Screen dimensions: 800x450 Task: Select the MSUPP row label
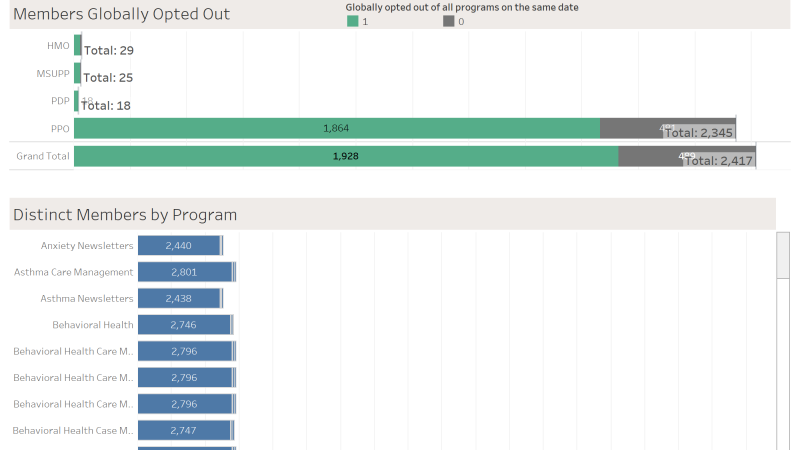pyautogui.click(x=53, y=73)
